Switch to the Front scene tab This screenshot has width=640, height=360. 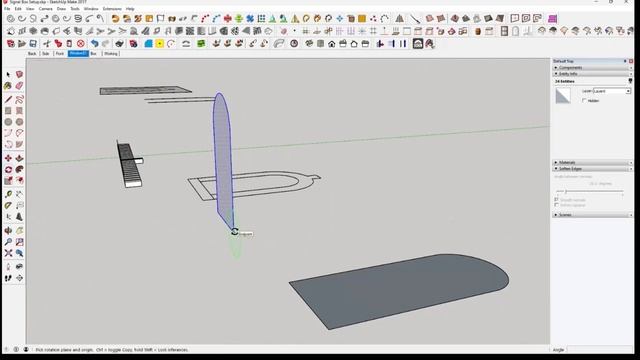point(60,53)
